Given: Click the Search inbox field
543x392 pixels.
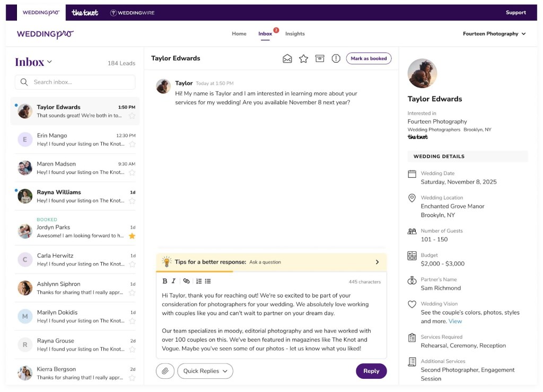Looking at the screenshot, I should 75,82.
